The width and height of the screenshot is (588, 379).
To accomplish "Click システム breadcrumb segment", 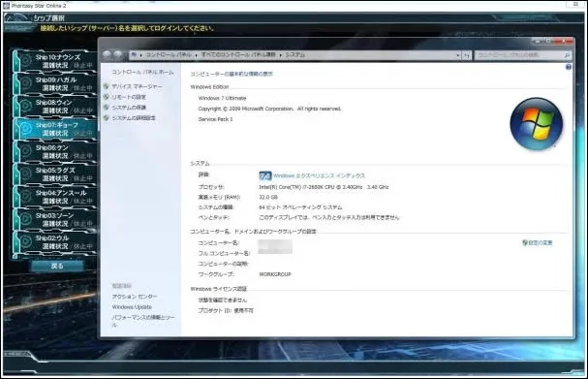I will tap(295, 55).
